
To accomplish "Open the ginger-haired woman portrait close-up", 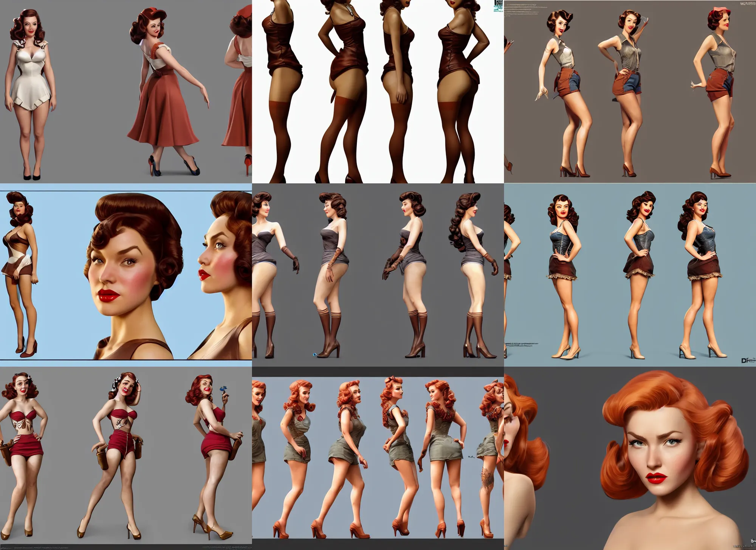I will (x=630, y=458).
